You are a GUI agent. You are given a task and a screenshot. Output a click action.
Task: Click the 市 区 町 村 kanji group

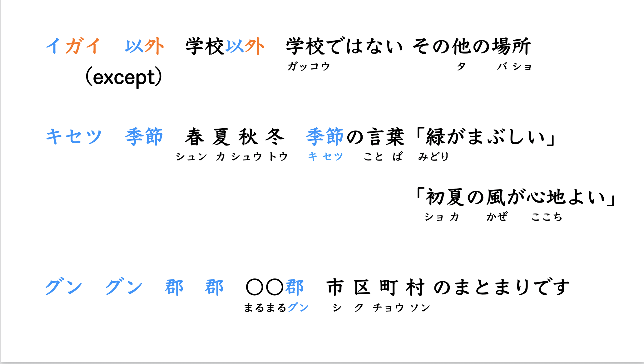pyautogui.click(x=375, y=287)
